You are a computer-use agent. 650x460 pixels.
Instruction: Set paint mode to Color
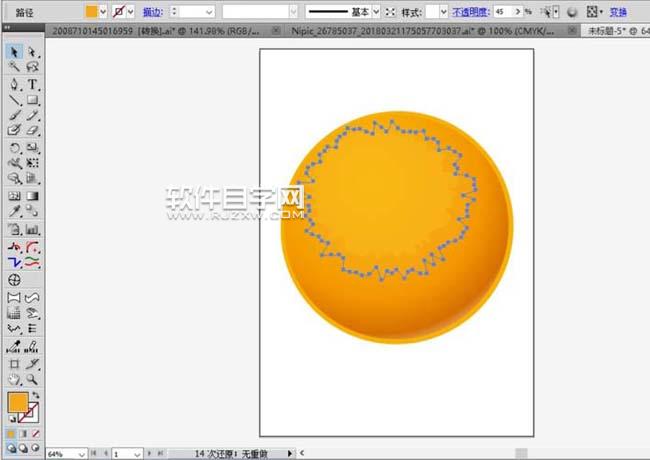[x=11, y=434]
